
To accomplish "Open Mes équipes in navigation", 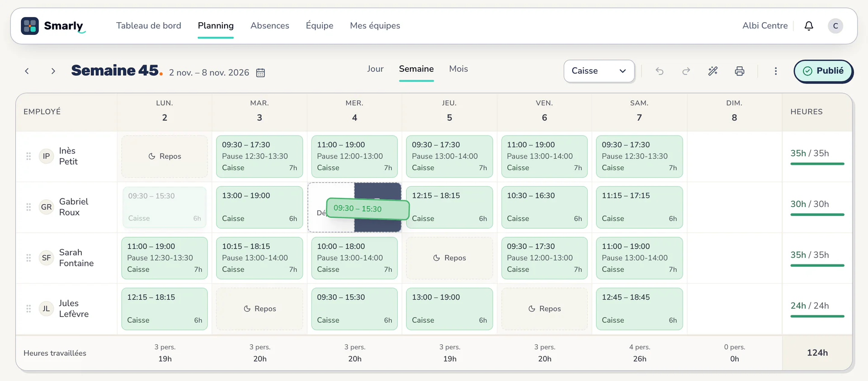I will 375,26.
